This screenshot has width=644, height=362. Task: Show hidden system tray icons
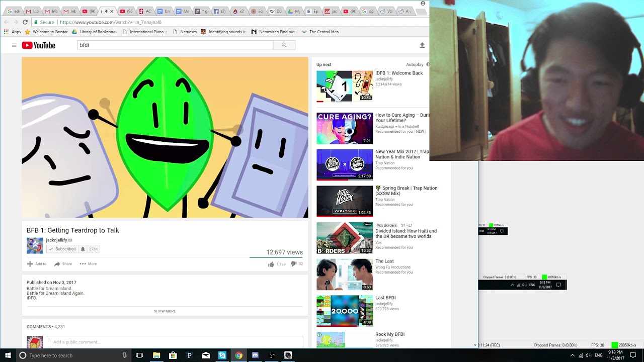pyautogui.click(x=572, y=355)
